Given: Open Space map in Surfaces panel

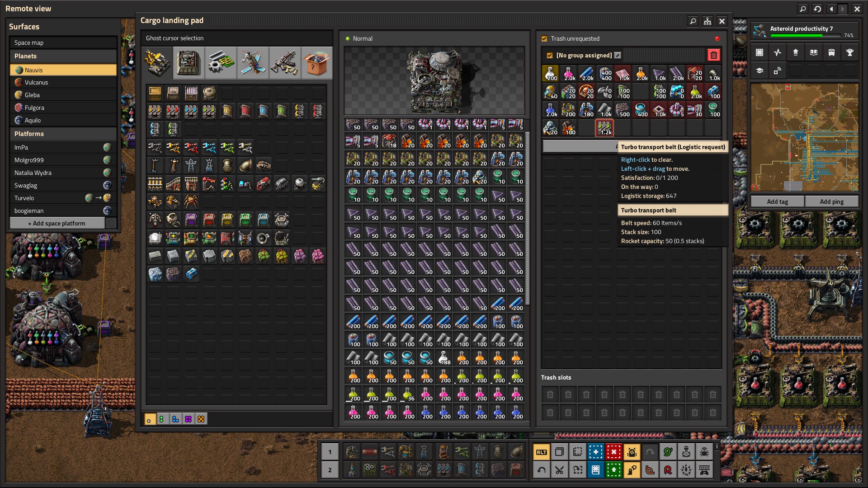Looking at the screenshot, I should tap(63, 43).
